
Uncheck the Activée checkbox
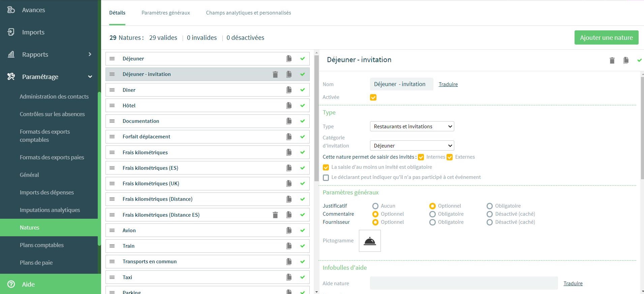pos(373,97)
